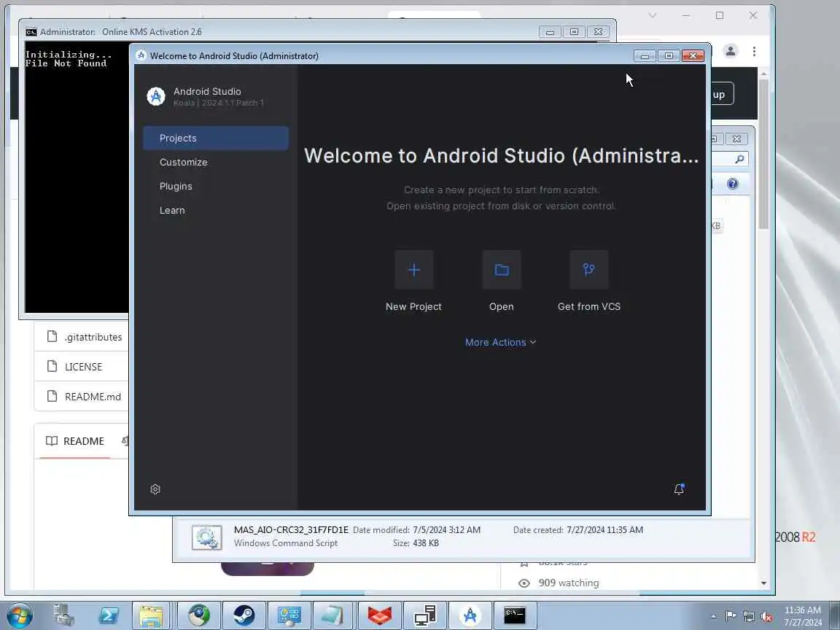Click the Android Studio logo in sidebar
The image size is (840, 630).
156,96
